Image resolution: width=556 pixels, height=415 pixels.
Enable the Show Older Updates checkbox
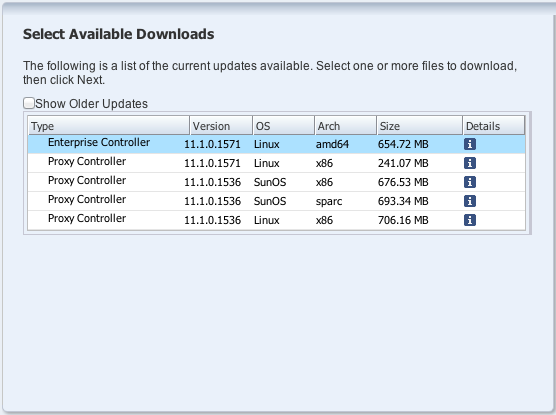click(x=29, y=103)
